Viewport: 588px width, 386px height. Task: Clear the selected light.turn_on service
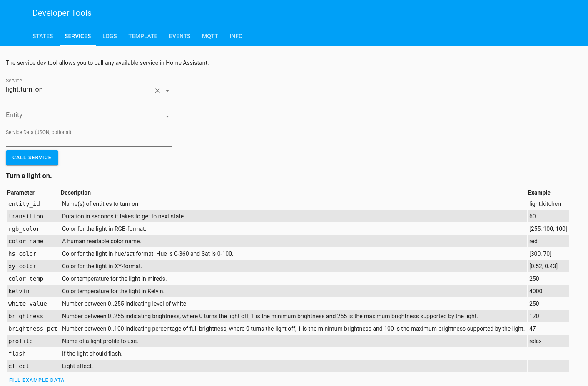point(157,90)
